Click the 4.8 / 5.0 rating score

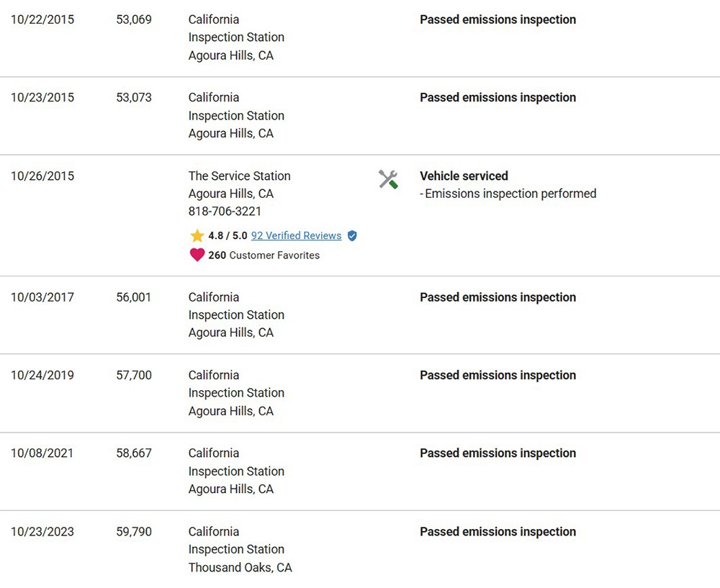pos(228,236)
